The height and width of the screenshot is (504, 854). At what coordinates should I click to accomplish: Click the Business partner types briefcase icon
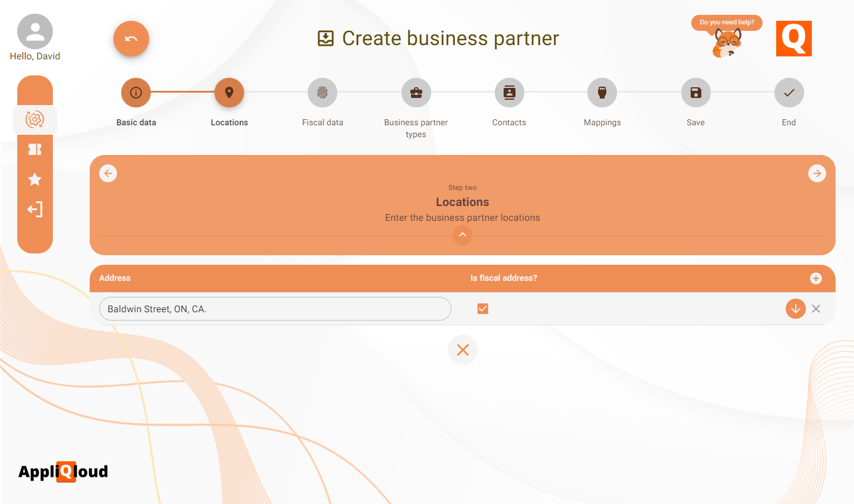[416, 93]
